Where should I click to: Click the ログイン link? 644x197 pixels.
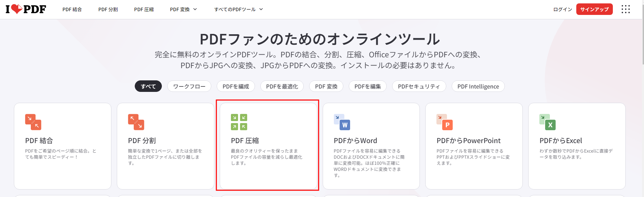tap(563, 9)
